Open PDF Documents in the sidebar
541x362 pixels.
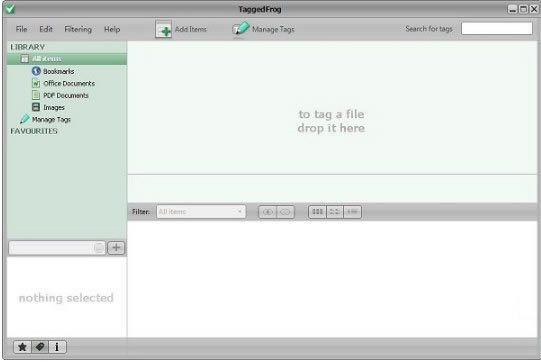coord(60,95)
